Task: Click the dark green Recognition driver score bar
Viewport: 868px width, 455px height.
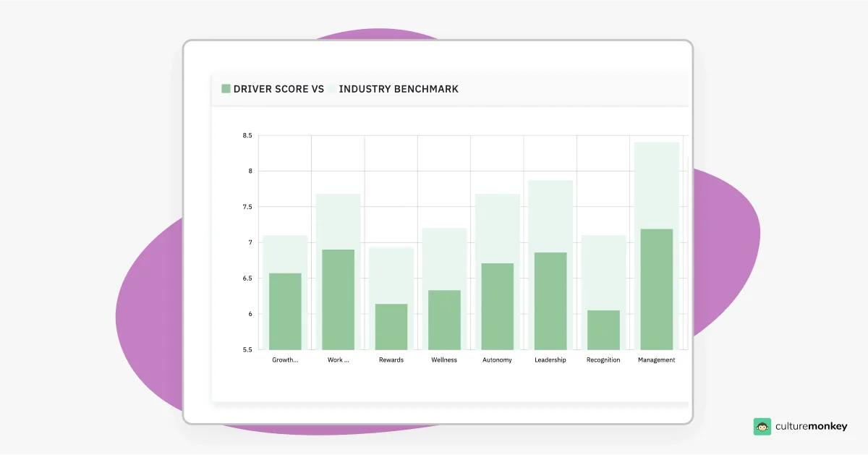Action: coord(603,330)
